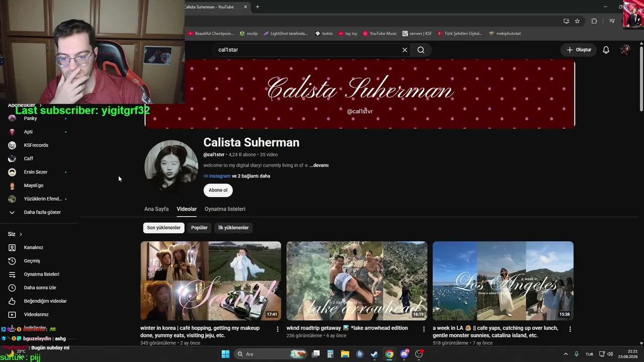Click the microphone icon in the system tray
This screenshot has height=362, width=644.
coord(577,354)
